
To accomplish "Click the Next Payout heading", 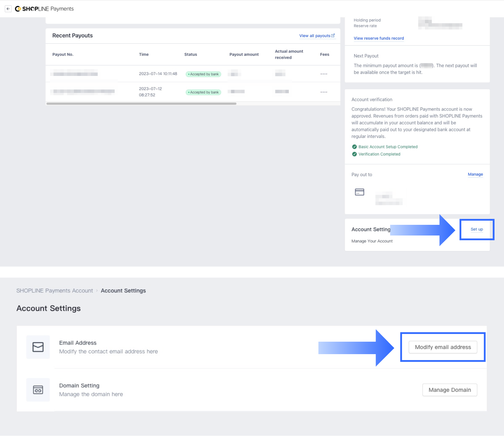I will coord(366,56).
